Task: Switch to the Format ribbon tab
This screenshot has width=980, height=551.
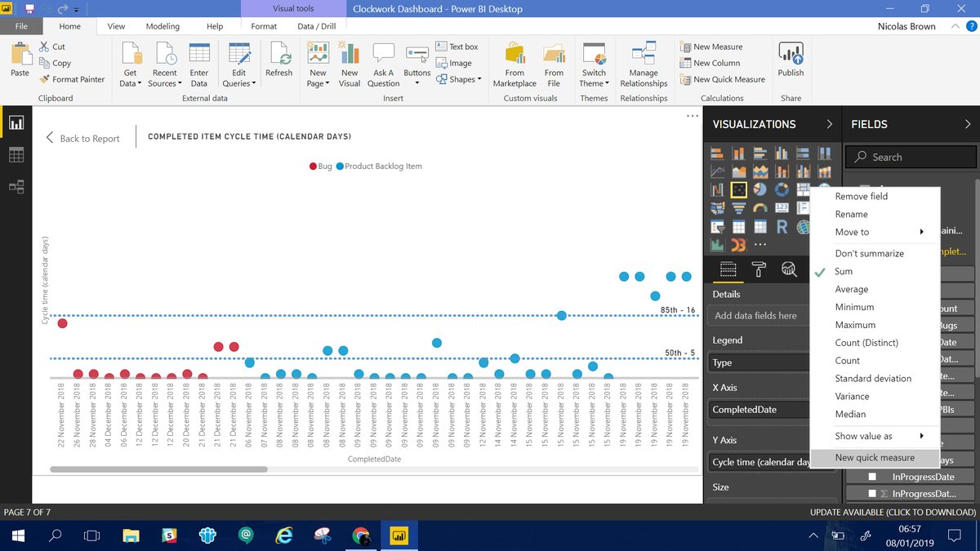Action: pyautogui.click(x=264, y=26)
